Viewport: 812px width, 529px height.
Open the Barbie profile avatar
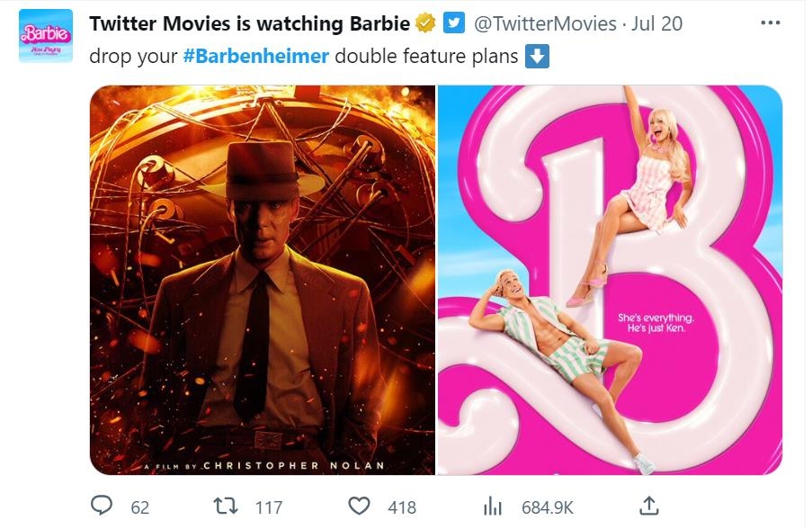[45, 35]
